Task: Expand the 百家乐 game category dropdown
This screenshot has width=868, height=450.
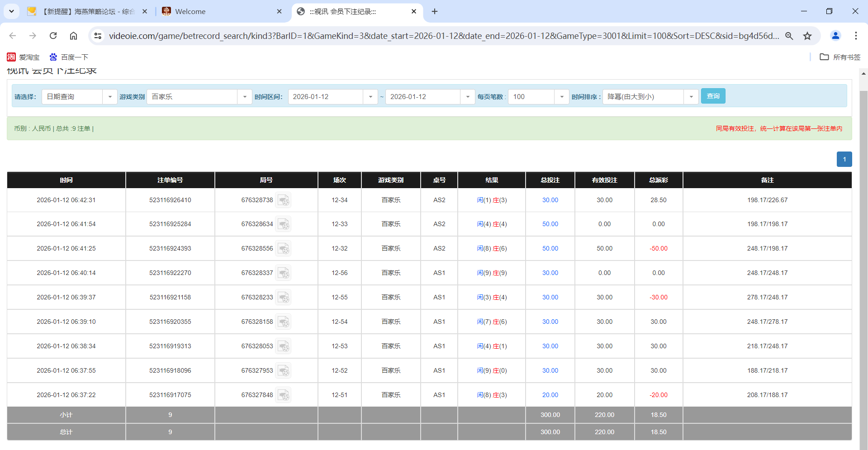Action: (245, 96)
